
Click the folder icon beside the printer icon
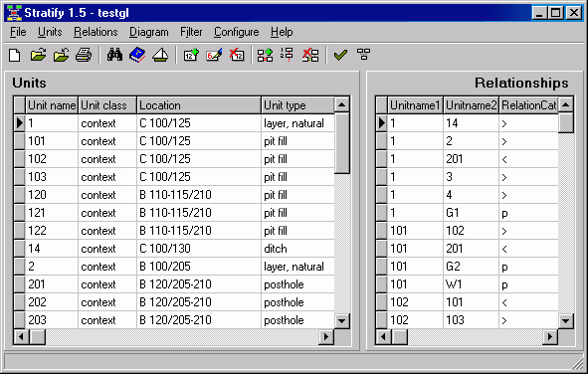pos(61,55)
